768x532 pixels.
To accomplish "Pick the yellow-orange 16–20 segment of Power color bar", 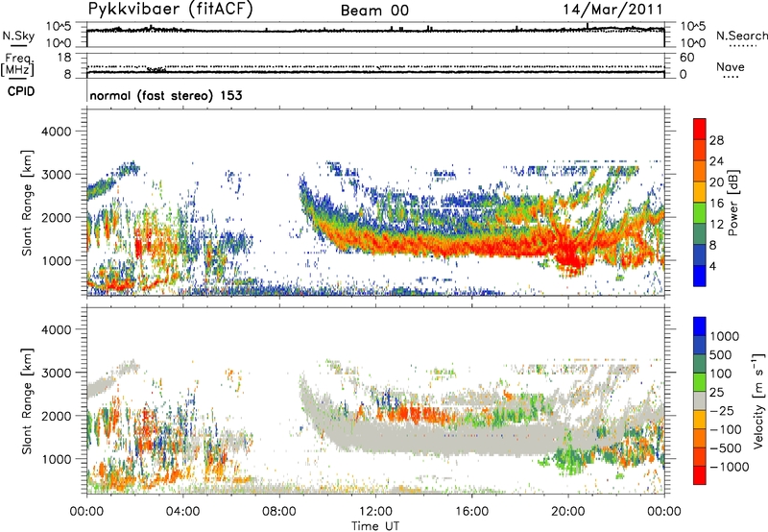I will pyautogui.click(x=700, y=191).
